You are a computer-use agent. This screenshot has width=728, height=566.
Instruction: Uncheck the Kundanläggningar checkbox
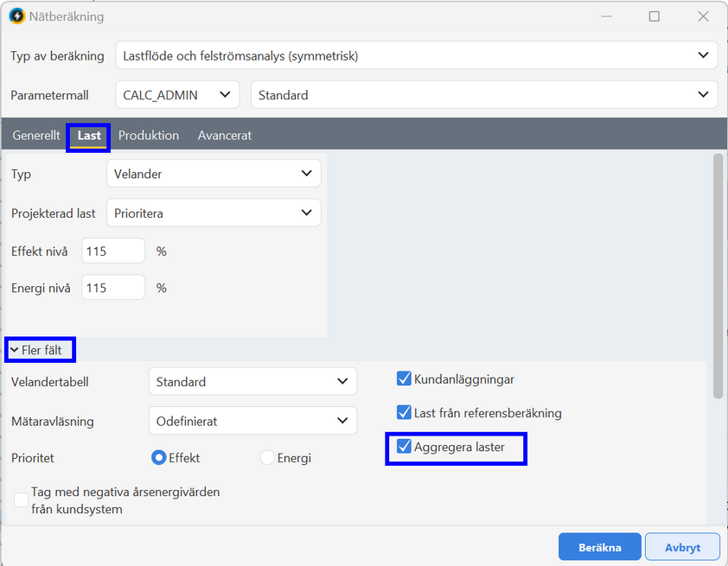coord(404,378)
